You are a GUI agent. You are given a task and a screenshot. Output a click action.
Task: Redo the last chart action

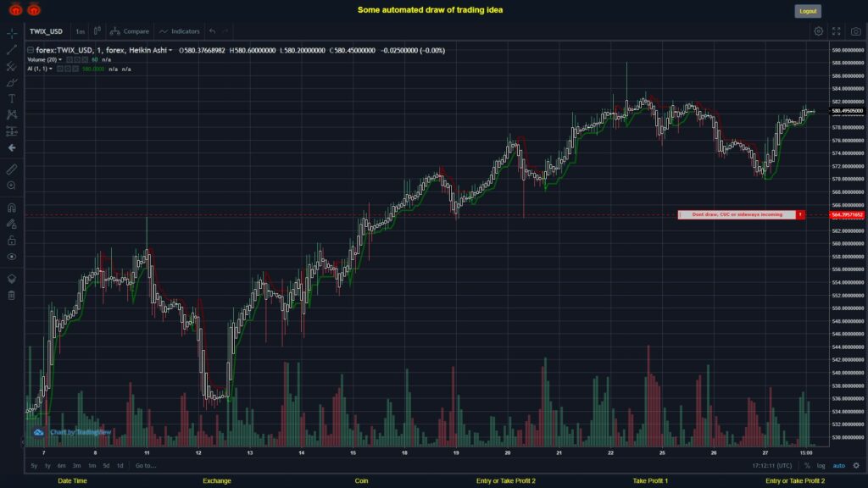225,31
